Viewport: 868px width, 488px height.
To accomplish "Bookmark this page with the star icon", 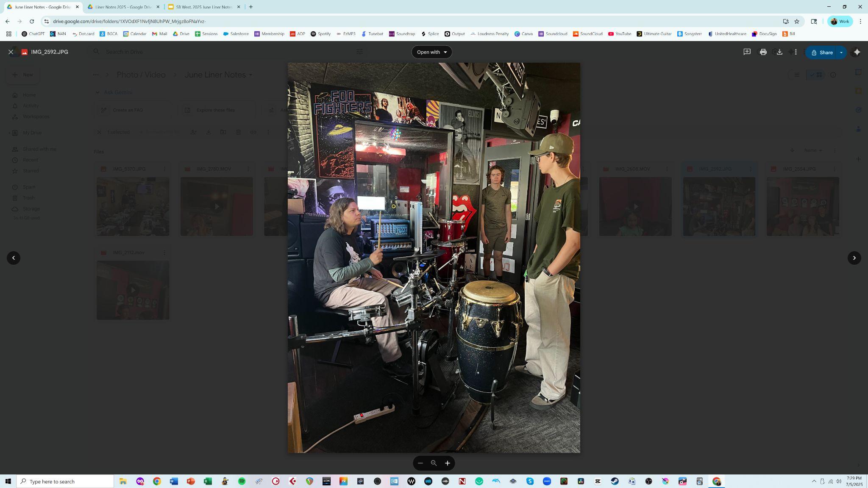I will tap(797, 21).
